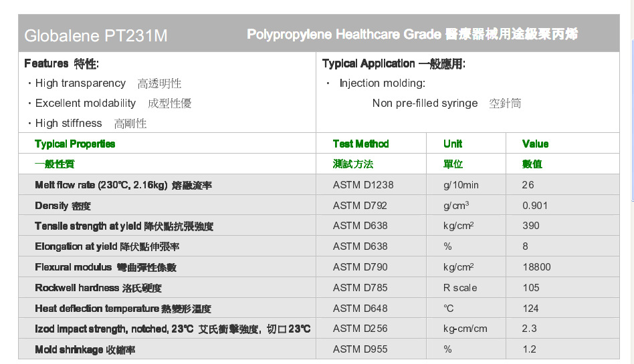This screenshot has height=364, width=634.
Task: Click the Unit column header
Action: tap(453, 144)
